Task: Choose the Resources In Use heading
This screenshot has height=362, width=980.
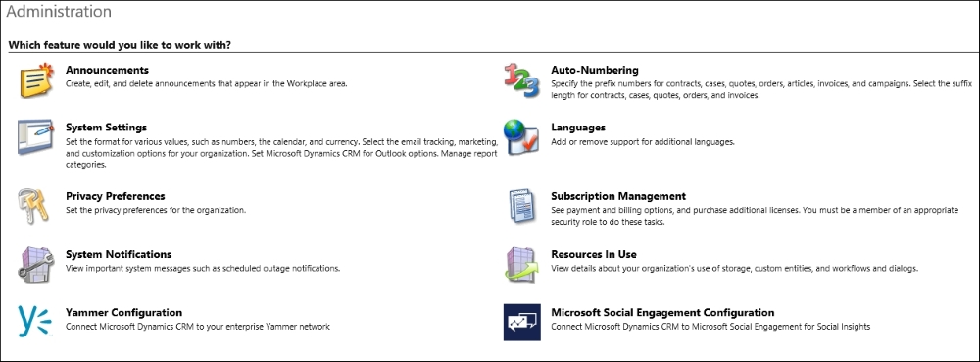Action: pyautogui.click(x=594, y=254)
